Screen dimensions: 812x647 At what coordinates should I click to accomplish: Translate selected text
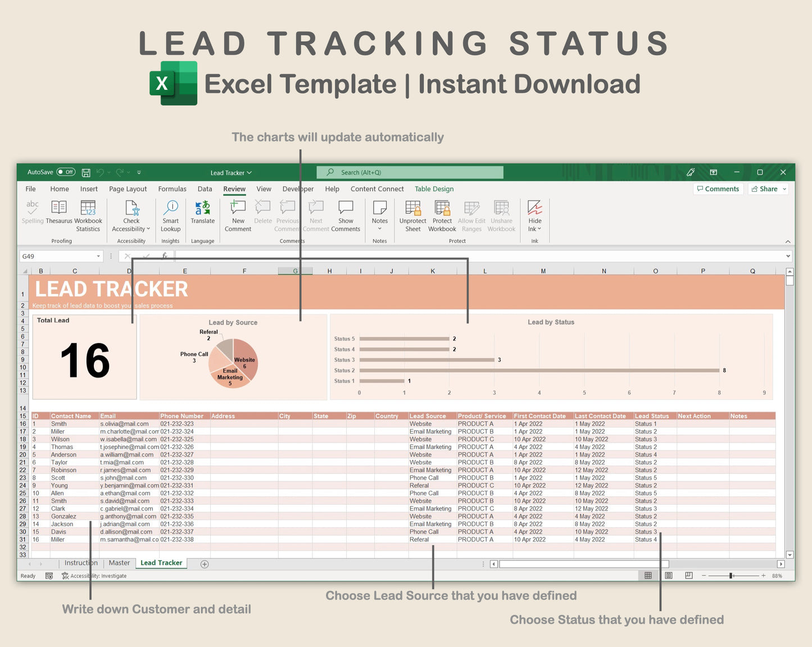[202, 215]
